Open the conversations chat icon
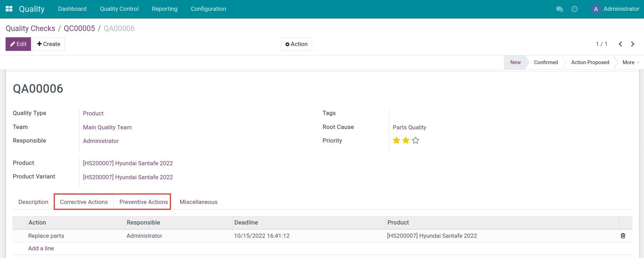 (560, 9)
